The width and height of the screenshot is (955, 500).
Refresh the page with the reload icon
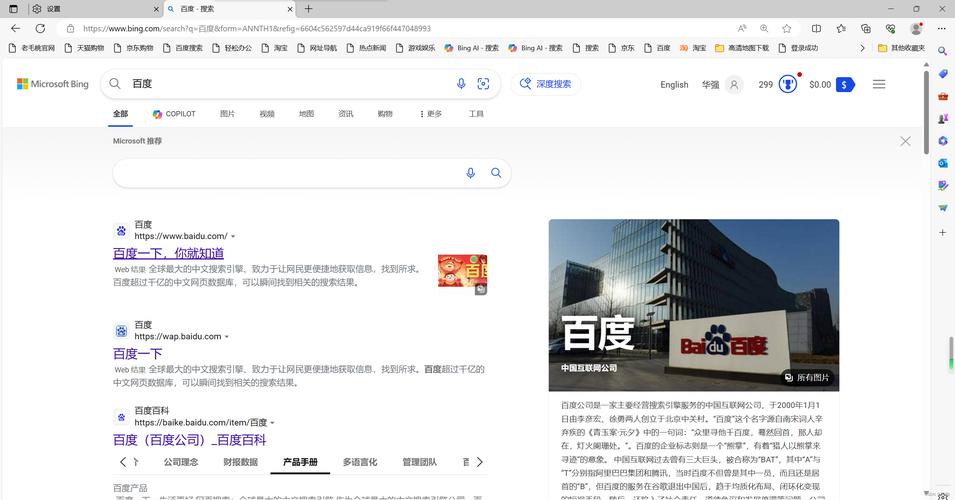click(x=40, y=29)
